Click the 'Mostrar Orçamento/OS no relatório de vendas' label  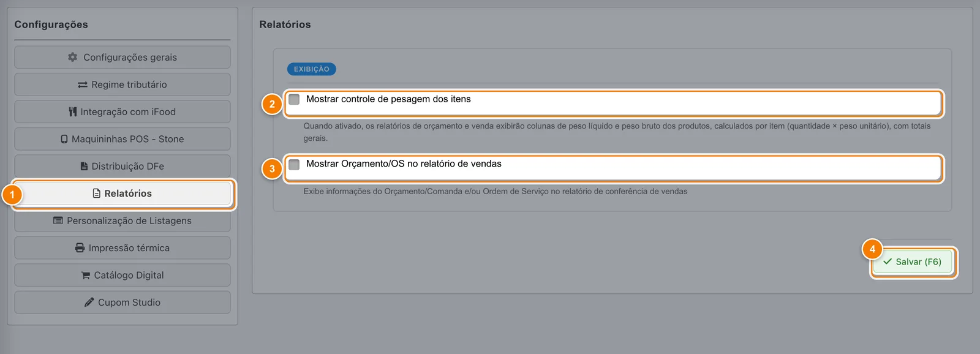(404, 164)
